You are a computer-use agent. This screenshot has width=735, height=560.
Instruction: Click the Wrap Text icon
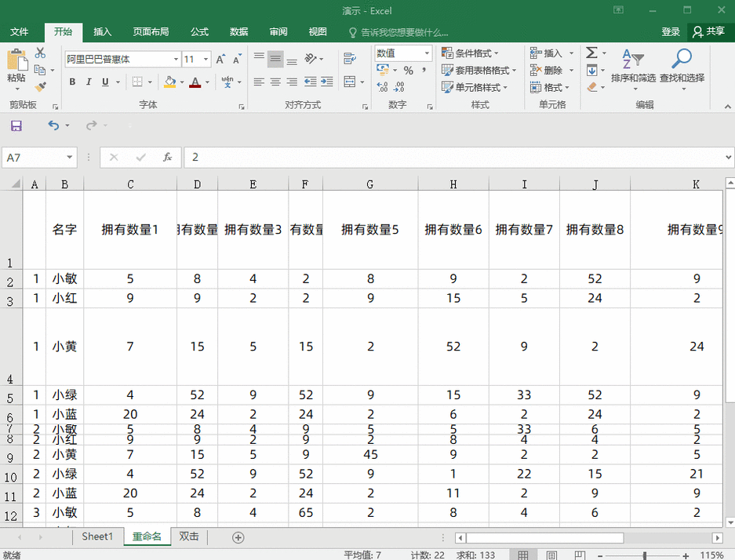coord(350,59)
